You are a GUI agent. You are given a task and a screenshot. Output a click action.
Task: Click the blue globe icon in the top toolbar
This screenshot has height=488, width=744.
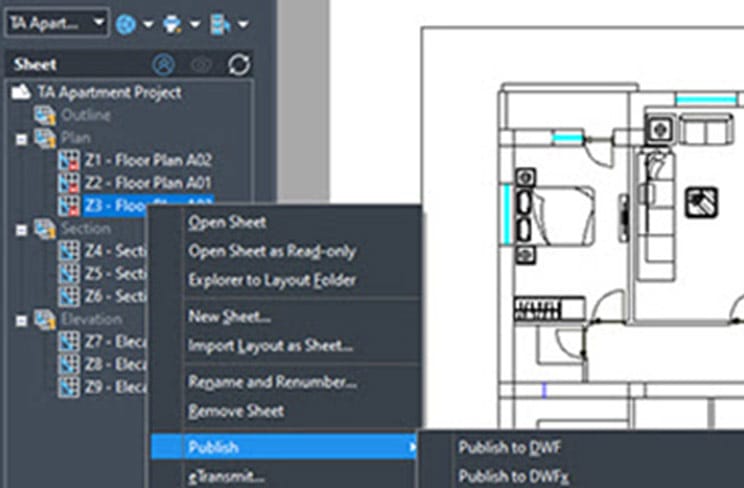[126, 22]
